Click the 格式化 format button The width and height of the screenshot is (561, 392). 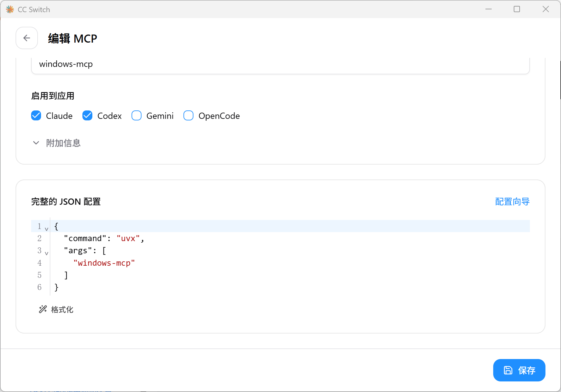click(x=56, y=310)
